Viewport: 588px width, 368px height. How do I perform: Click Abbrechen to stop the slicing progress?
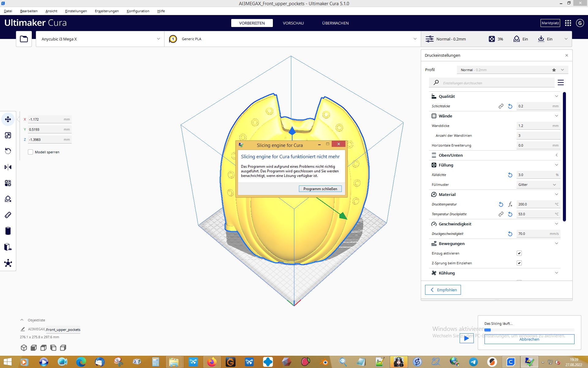click(529, 339)
